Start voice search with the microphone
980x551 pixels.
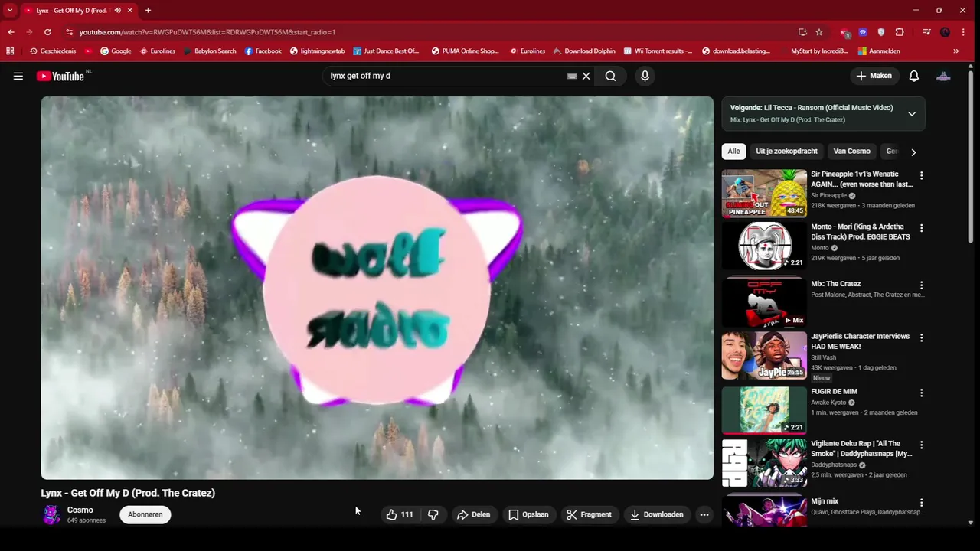645,76
